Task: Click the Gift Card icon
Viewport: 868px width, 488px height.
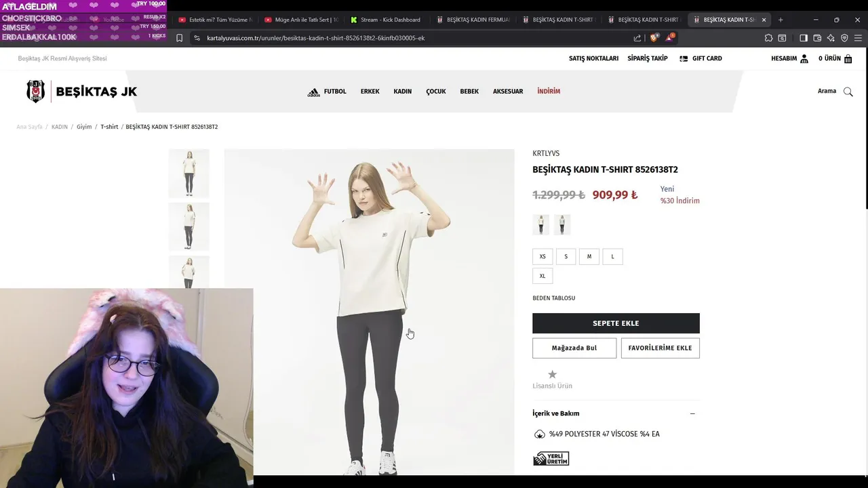Action: [x=684, y=59]
